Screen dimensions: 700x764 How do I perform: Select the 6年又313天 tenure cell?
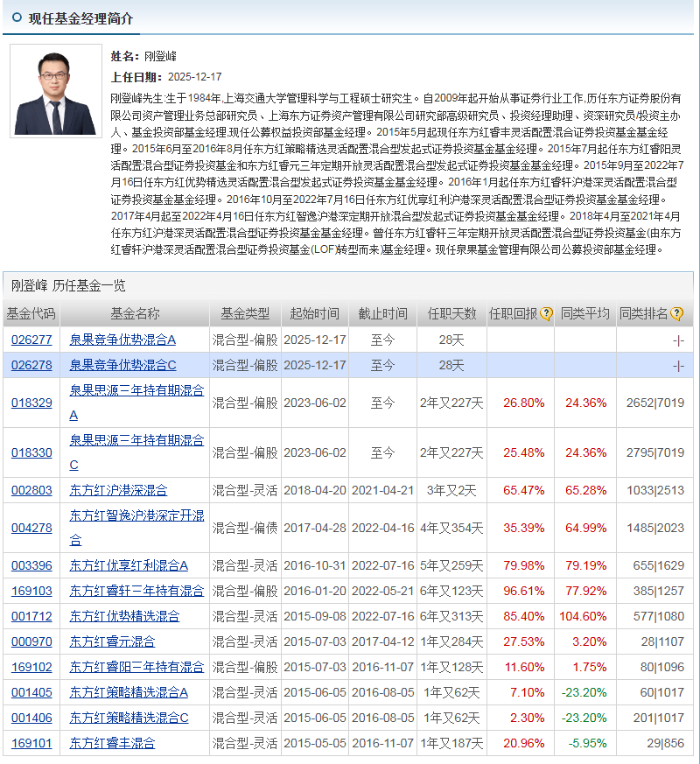pos(451,616)
